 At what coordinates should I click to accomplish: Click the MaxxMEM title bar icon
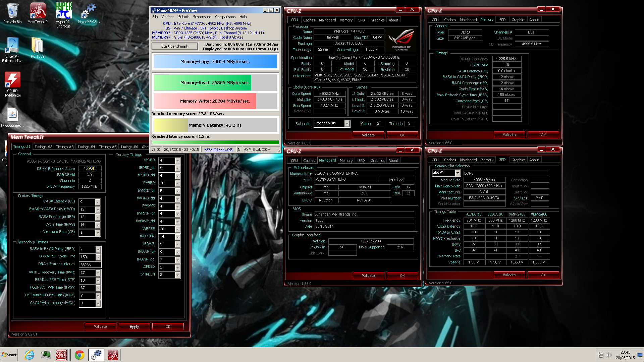[x=154, y=10]
